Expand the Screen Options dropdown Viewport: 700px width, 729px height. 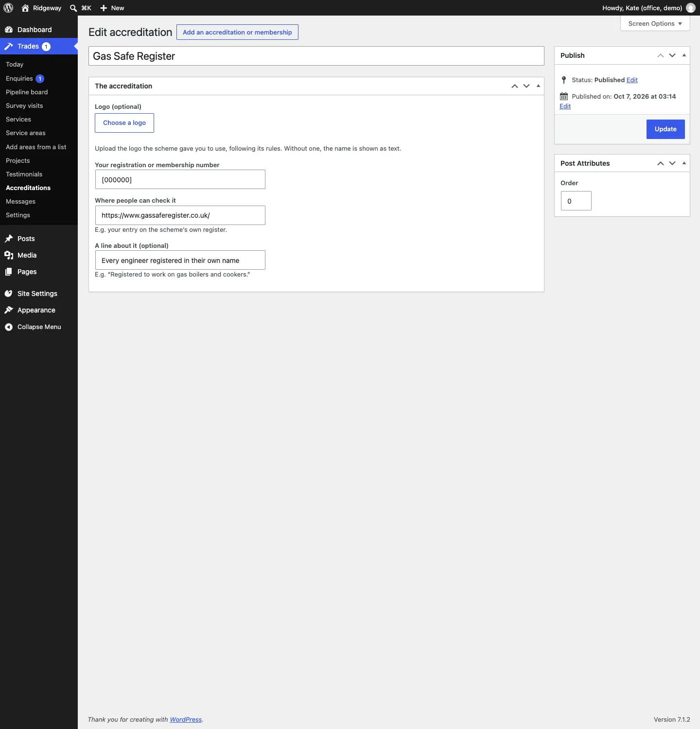tap(655, 23)
